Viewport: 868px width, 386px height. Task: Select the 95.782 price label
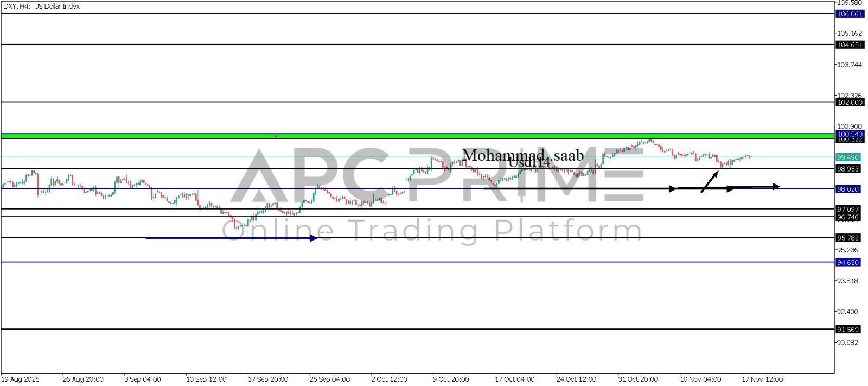(x=848, y=238)
